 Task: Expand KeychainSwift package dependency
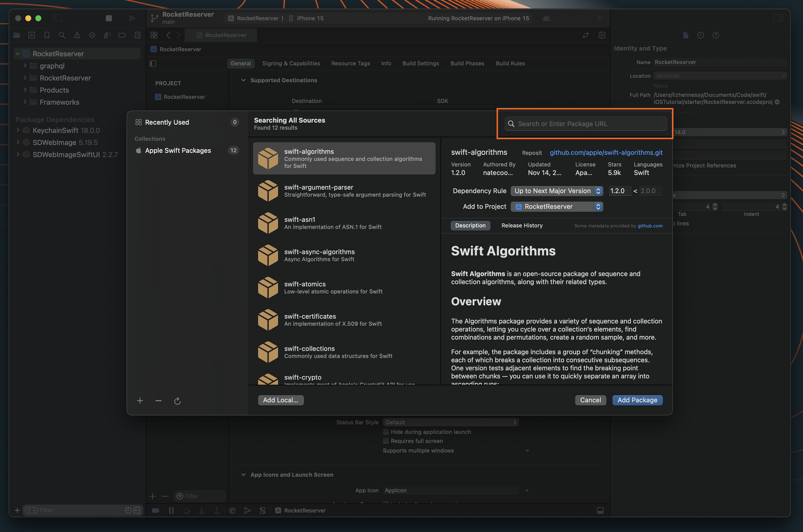[18, 130]
